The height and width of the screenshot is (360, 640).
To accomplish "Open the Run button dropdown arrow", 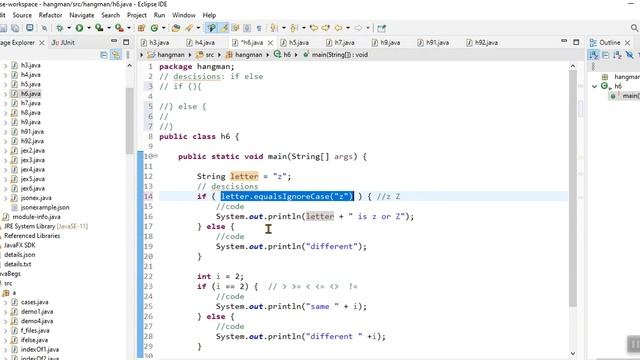I will point(89,28).
